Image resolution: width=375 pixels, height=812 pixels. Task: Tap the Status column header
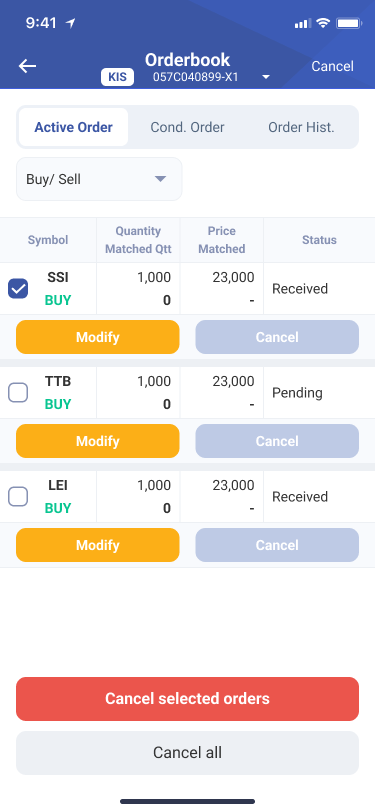(x=320, y=240)
